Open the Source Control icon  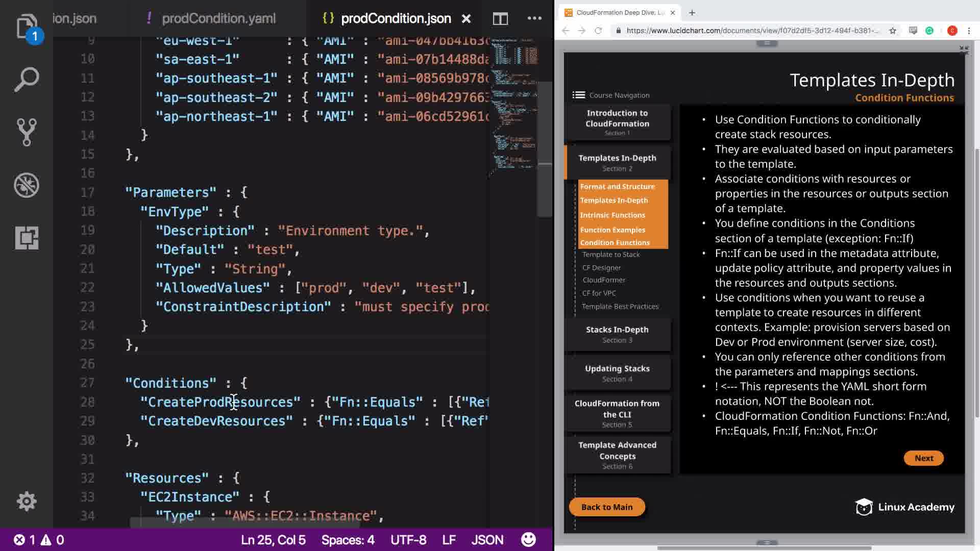click(27, 132)
